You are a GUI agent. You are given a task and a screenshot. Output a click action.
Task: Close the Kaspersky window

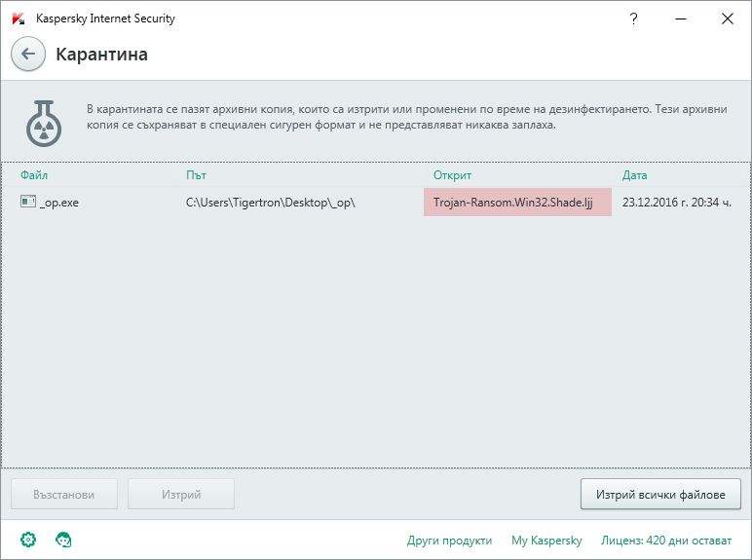[727, 19]
